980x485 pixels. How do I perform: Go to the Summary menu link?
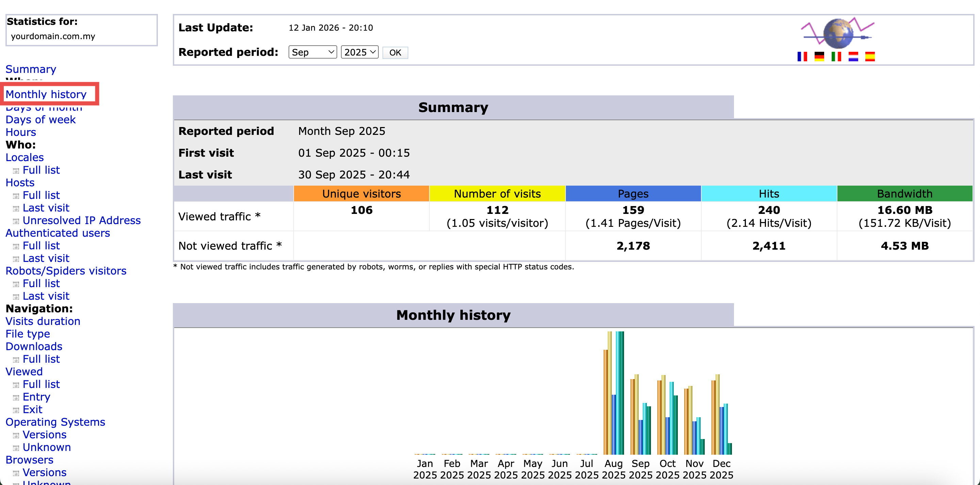pyautogui.click(x=31, y=69)
